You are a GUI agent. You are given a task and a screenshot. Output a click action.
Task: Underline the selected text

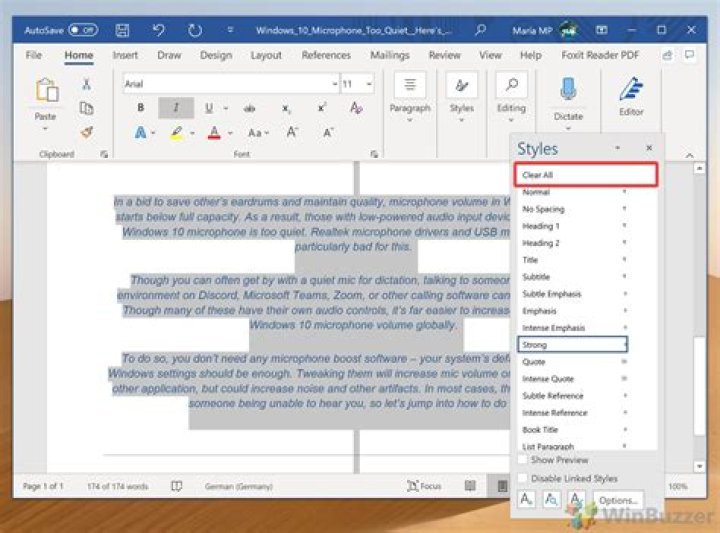209,108
